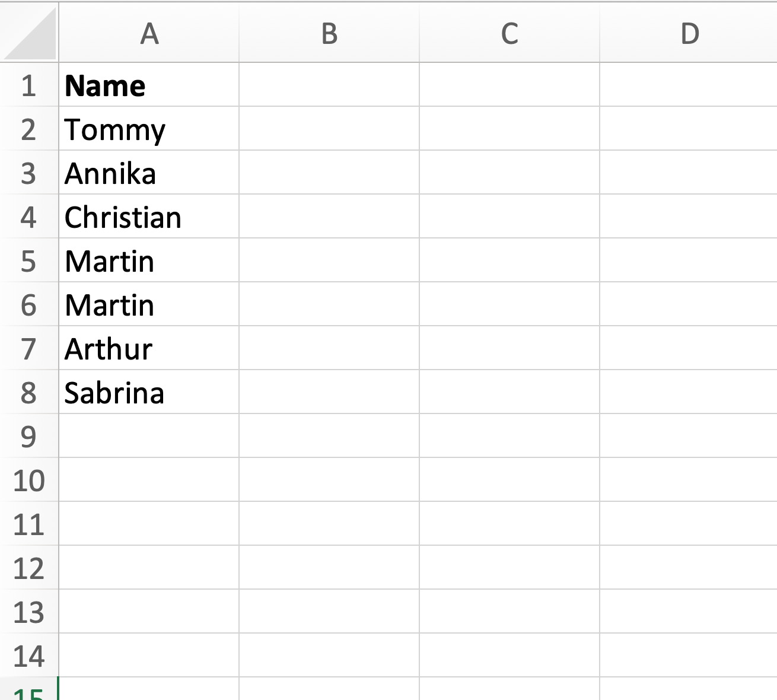The image size is (777, 700).
Task: Select the Sabrina cell
Action: 149,393
